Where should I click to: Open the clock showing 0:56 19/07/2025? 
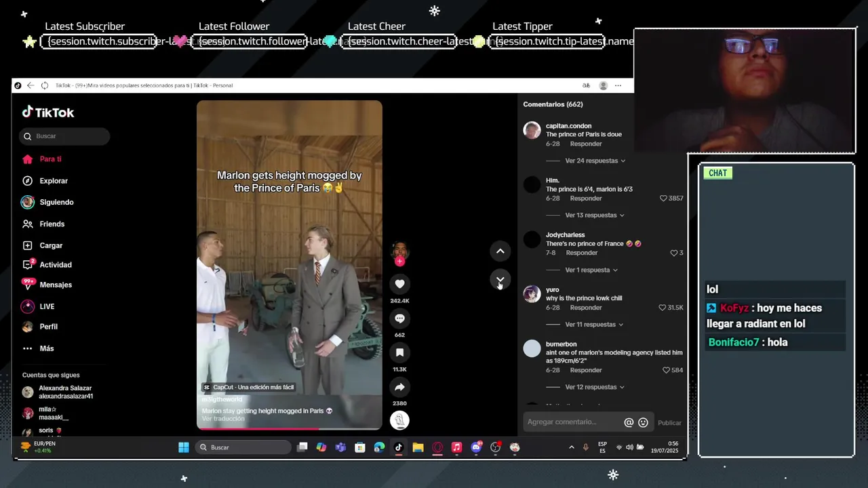(x=664, y=447)
